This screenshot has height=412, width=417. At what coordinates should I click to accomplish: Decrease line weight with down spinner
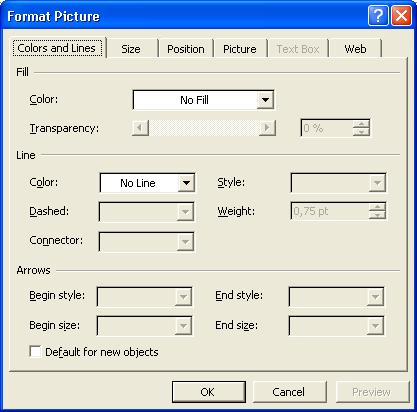[377, 215]
